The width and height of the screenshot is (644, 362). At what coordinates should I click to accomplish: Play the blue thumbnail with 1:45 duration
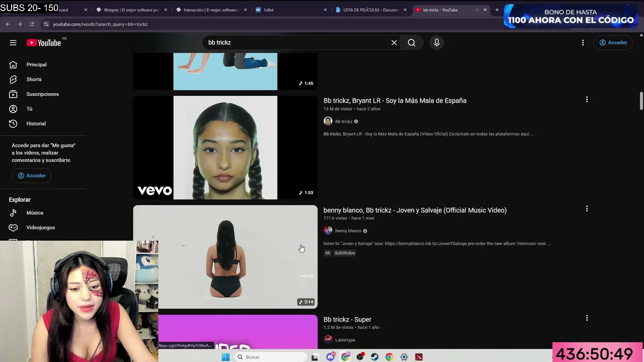click(x=225, y=71)
